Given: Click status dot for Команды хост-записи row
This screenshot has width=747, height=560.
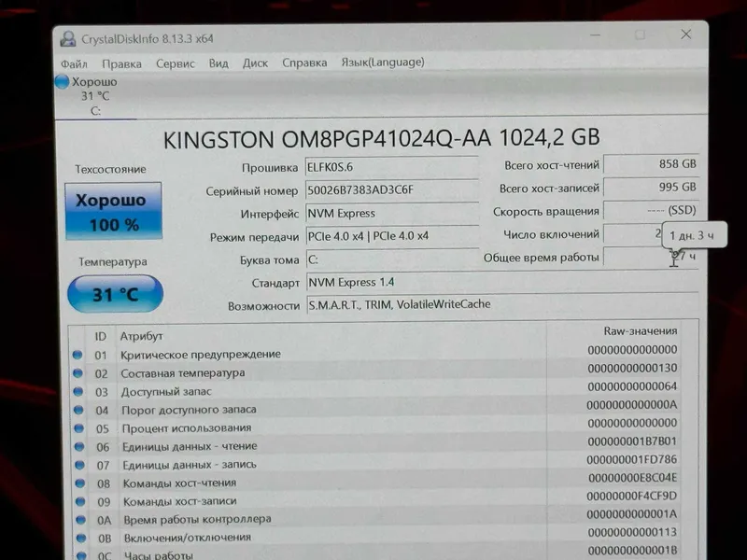Looking at the screenshot, I should click(80, 501).
